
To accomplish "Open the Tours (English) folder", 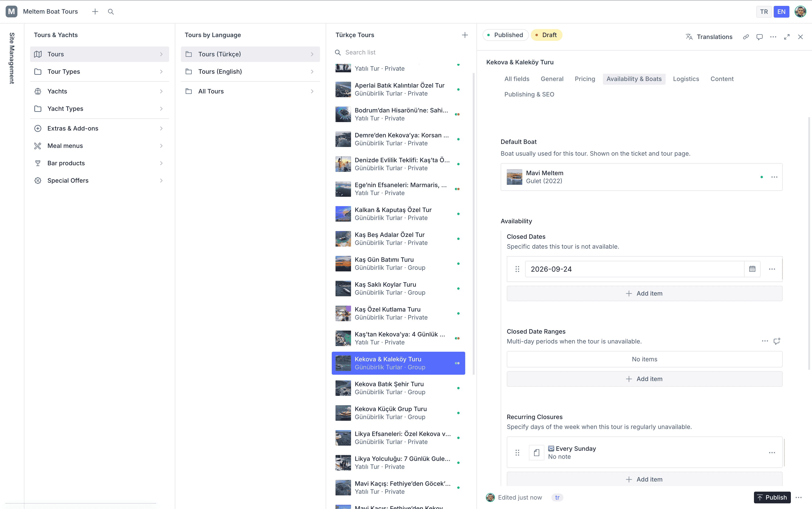I will [x=250, y=72].
